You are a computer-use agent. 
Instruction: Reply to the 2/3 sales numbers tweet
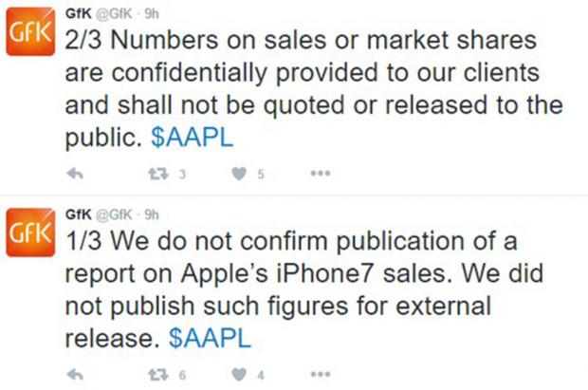(x=78, y=174)
